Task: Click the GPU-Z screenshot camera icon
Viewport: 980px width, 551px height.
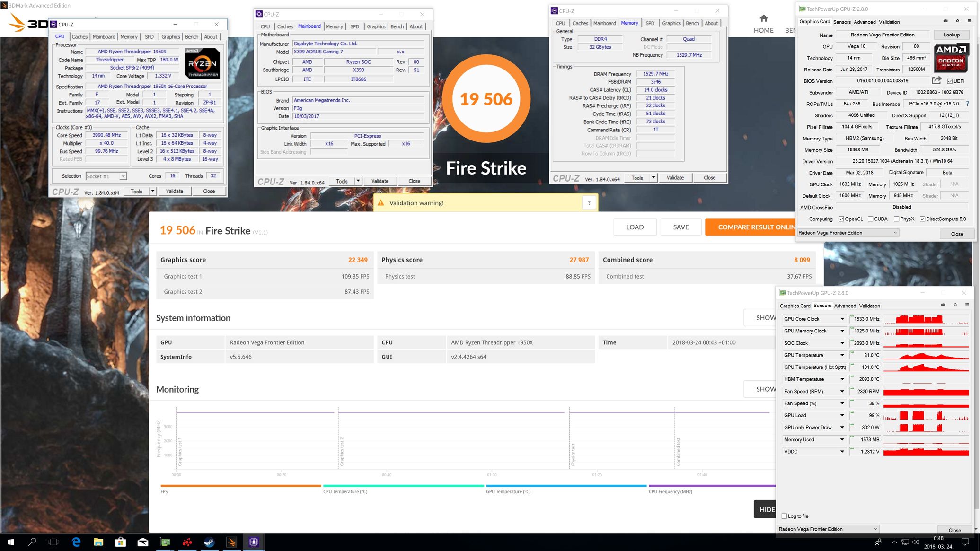Action: [945, 21]
